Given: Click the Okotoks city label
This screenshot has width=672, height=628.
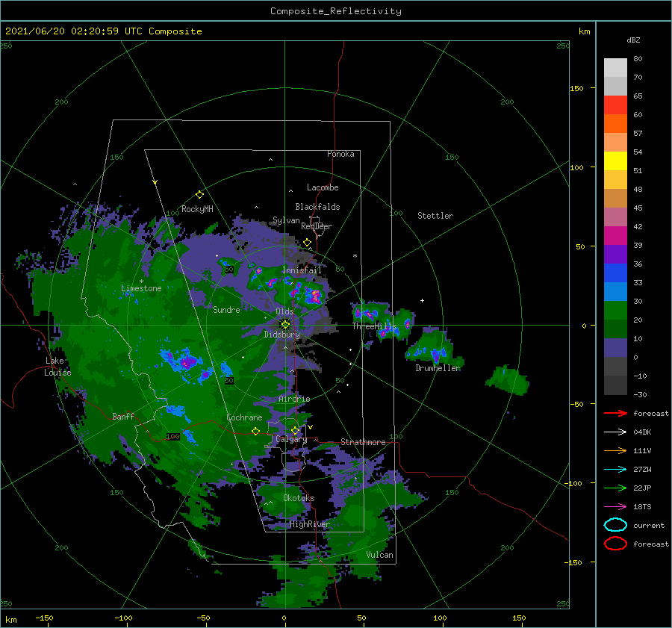Looking at the screenshot, I should click(299, 497).
